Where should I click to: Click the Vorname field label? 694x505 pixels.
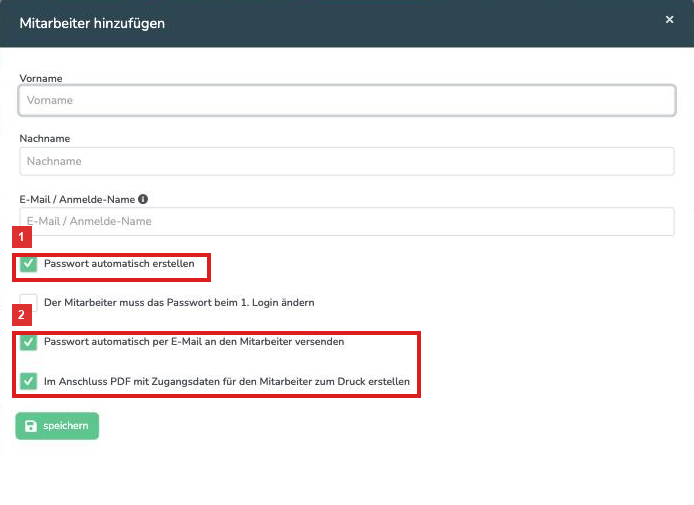coord(41,78)
